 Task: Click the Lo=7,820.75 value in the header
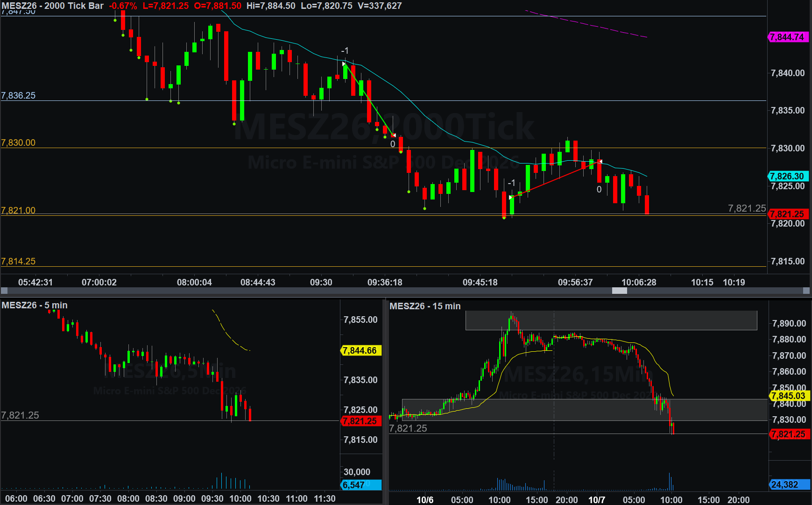[x=326, y=6]
